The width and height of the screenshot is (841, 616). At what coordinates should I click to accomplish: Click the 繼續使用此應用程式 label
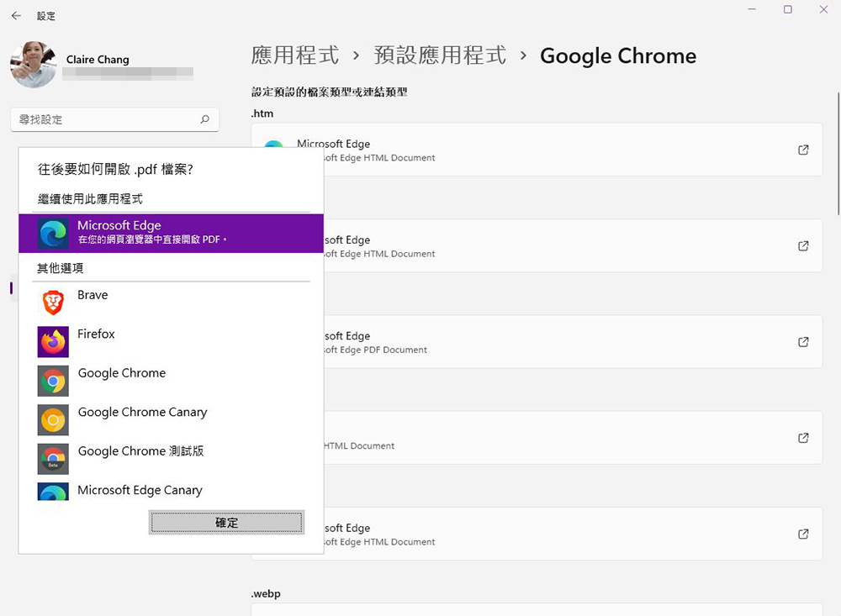pos(90,199)
